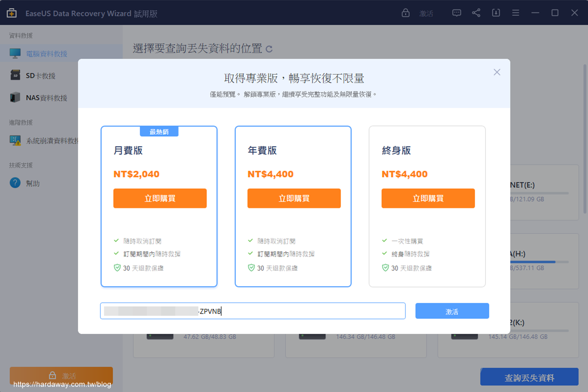The width and height of the screenshot is (588, 392).
Task: Open the hamburger menu icon
Action: click(x=515, y=13)
